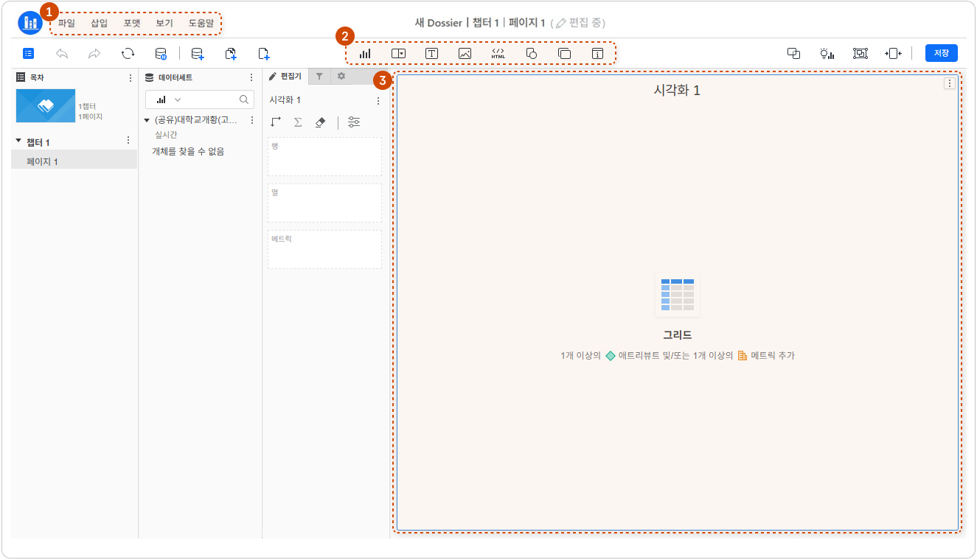This screenshot has height=560, width=977.
Task: Click the search magnifier in the dataset panel
Action: pos(244,99)
